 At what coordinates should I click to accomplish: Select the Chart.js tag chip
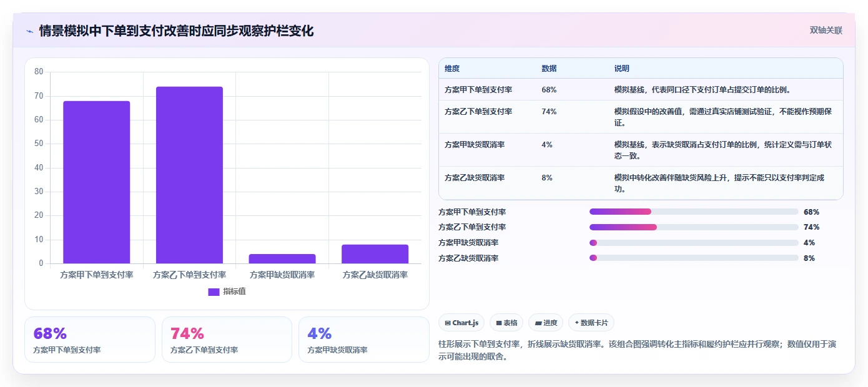[461, 323]
